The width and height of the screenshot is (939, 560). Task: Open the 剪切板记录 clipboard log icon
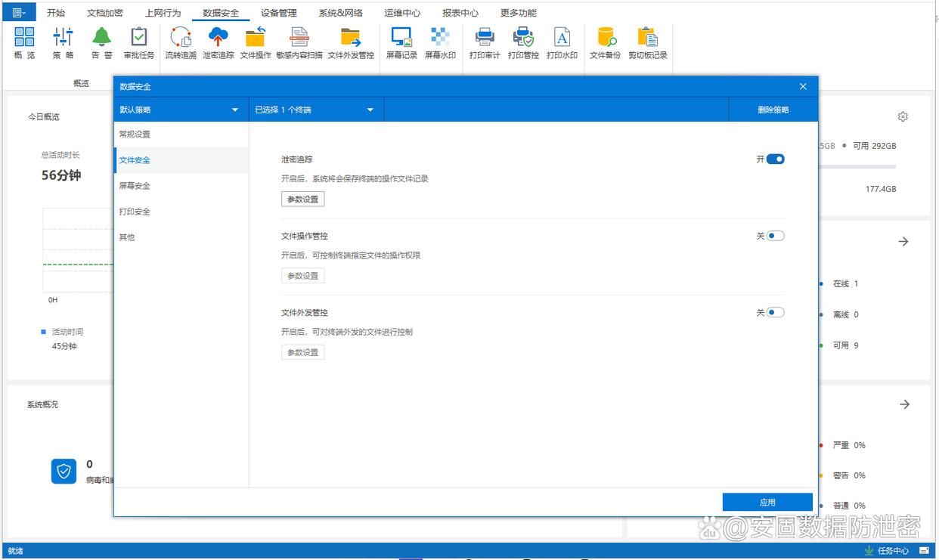point(647,43)
